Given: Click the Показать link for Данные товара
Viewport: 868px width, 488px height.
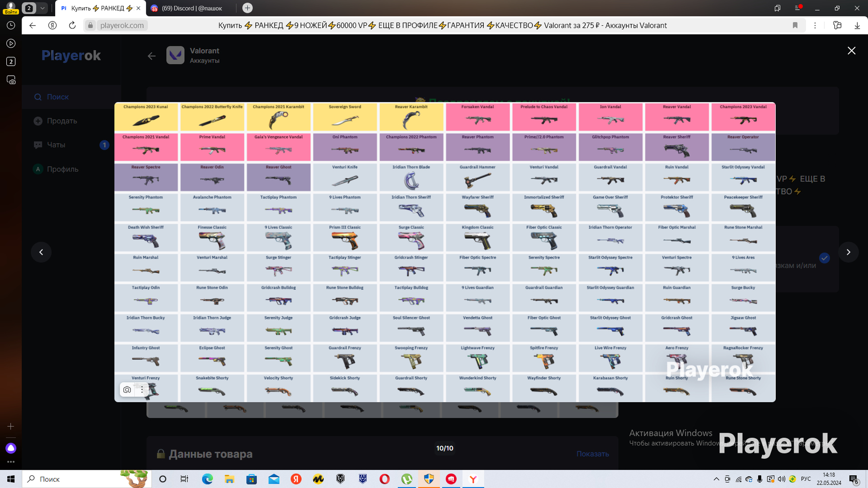Looking at the screenshot, I should tap(593, 454).
